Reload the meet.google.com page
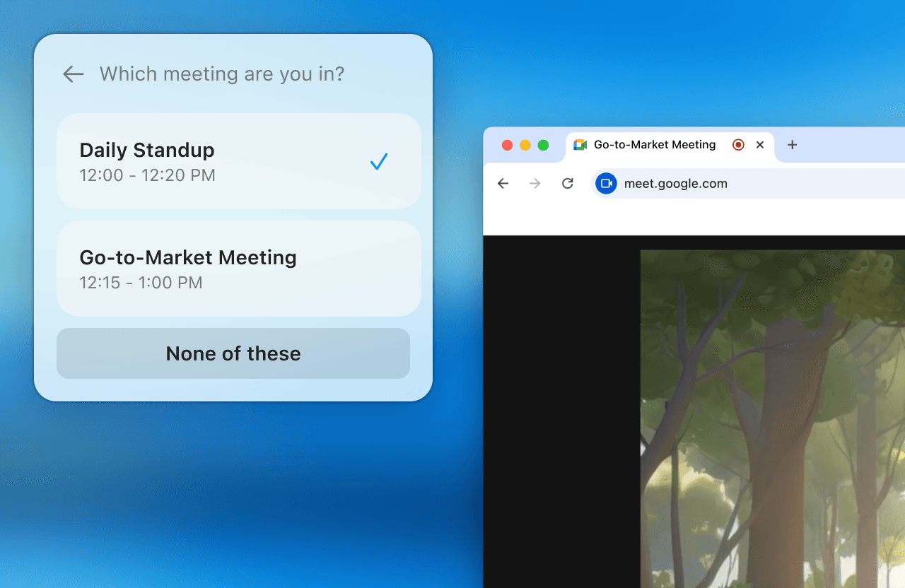The width and height of the screenshot is (905, 588). (568, 183)
